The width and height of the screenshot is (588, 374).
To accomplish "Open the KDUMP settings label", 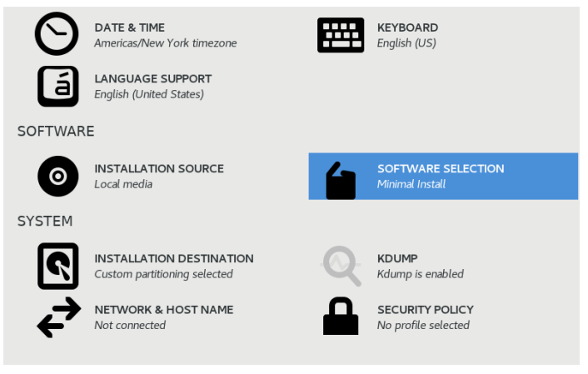I will (x=397, y=258).
